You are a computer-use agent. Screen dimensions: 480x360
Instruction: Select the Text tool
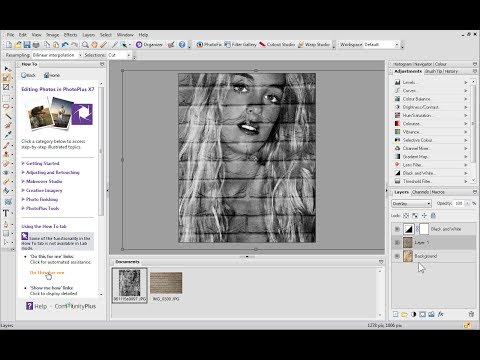pyautogui.click(x=6, y=213)
